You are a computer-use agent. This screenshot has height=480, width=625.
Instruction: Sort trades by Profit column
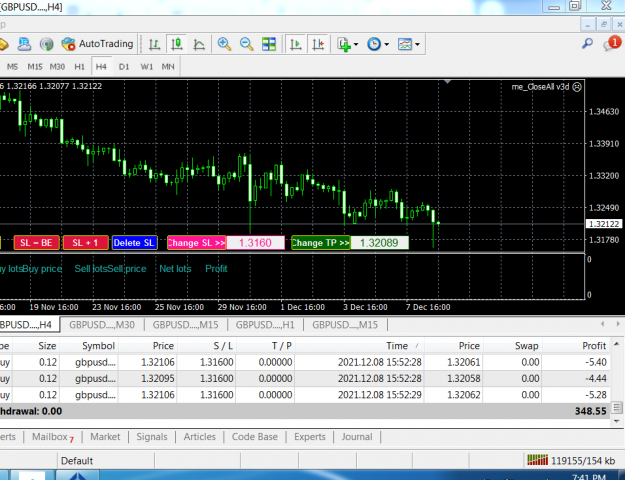pyautogui.click(x=576, y=346)
